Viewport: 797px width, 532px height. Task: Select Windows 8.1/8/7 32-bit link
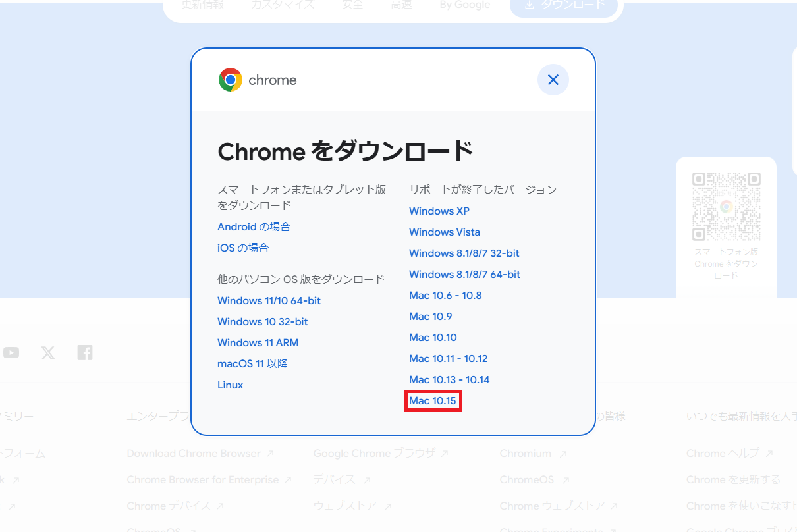464,253
